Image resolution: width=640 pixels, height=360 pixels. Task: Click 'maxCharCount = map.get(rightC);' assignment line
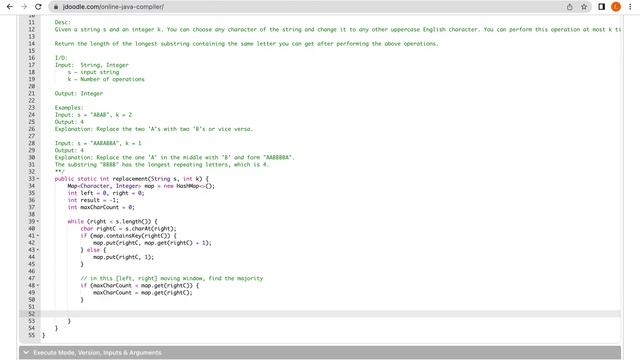[143, 293]
